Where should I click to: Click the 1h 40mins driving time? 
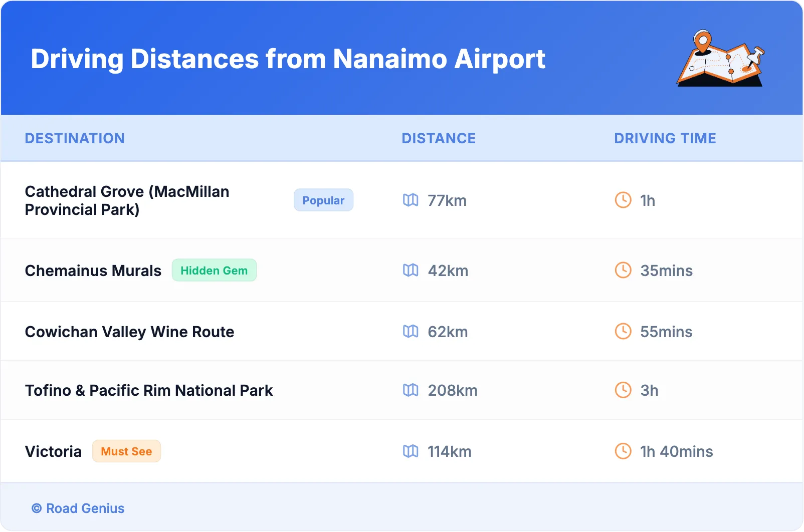click(x=677, y=451)
